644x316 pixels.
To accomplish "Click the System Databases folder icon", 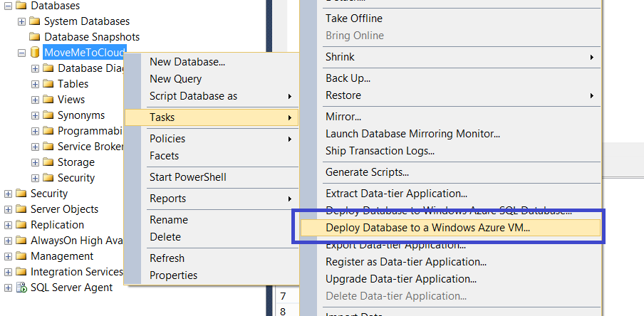I will (34, 21).
